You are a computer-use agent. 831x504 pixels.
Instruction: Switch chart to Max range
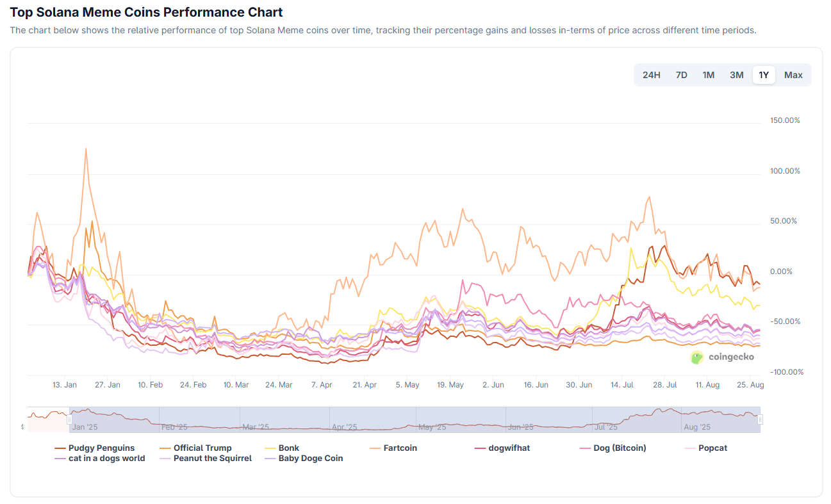(793, 75)
